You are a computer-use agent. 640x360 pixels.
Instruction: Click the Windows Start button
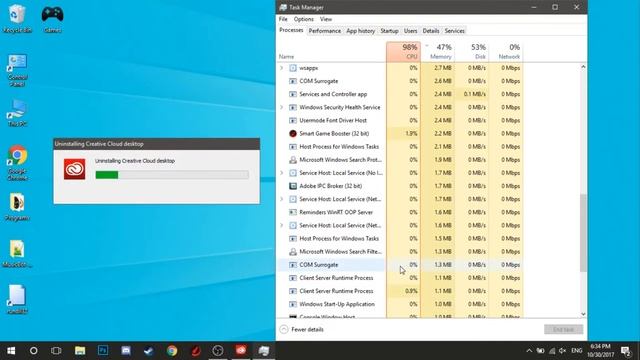click(x=11, y=351)
